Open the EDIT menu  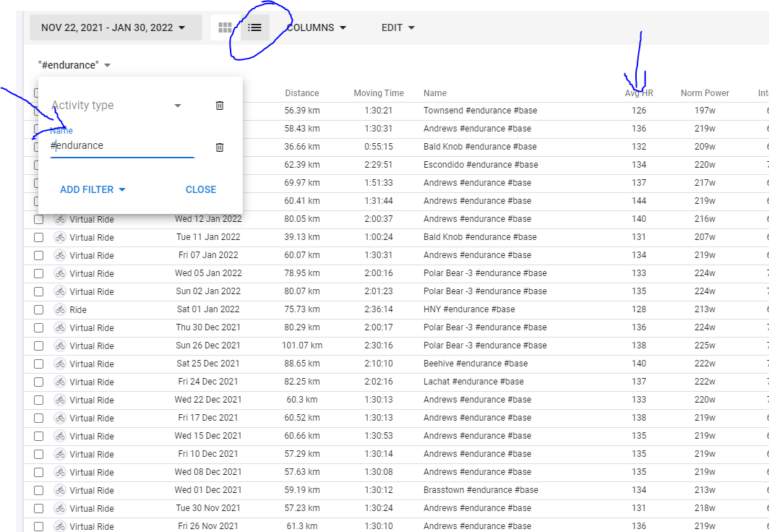(x=398, y=27)
